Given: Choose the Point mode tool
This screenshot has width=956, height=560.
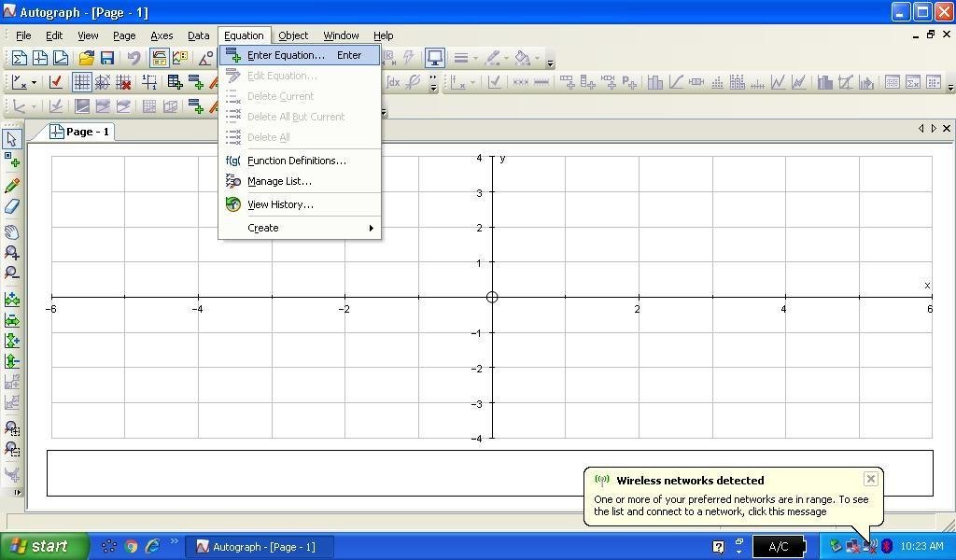Looking at the screenshot, I should (11, 161).
